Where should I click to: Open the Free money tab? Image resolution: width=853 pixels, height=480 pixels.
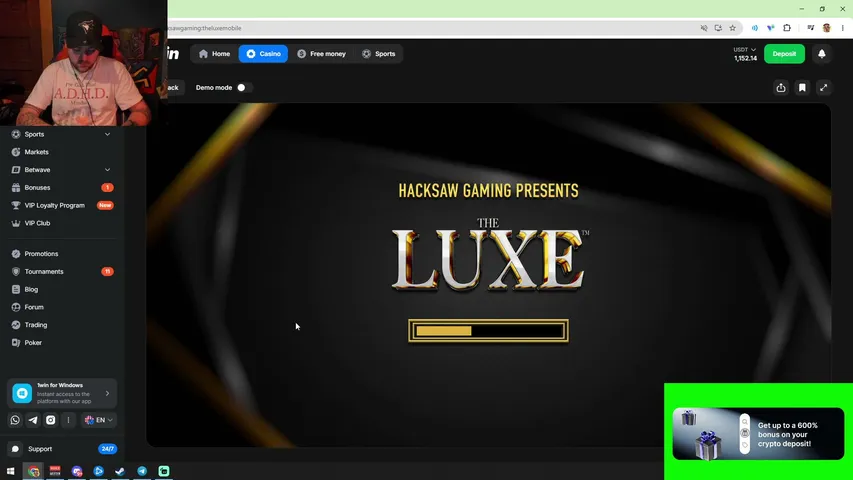coord(322,54)
